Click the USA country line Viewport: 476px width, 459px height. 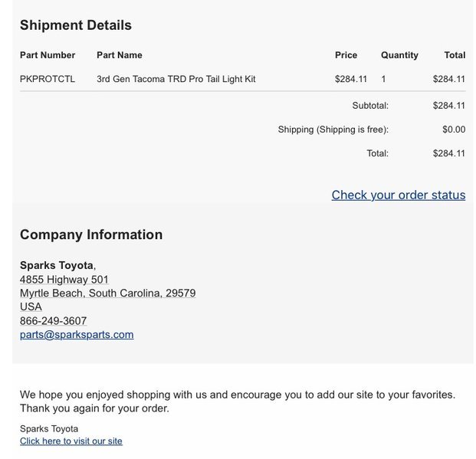(31, 307)
